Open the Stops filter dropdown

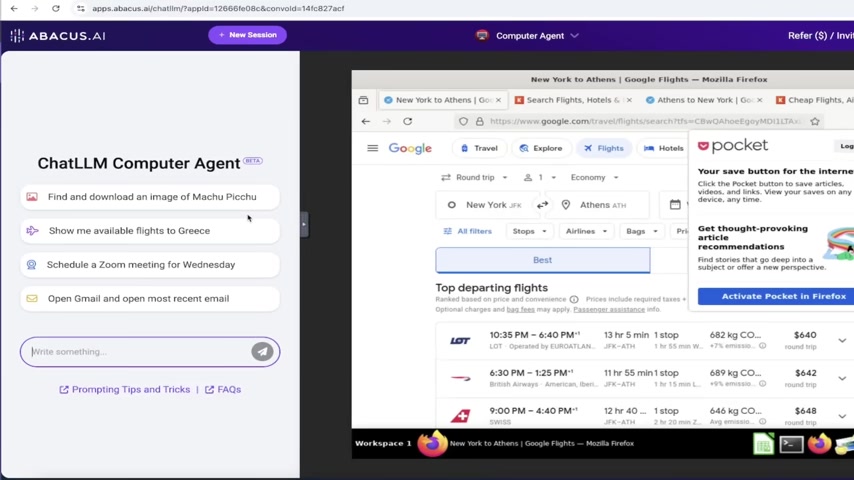click(529, 232)
